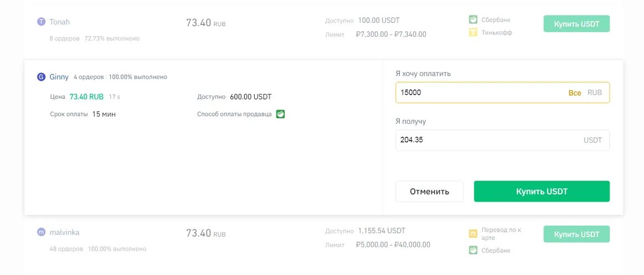This screenshot has height=275, width=644.
Task: Click the yellow card transfer icon for malvinka
Action: [x=473, y=233]
